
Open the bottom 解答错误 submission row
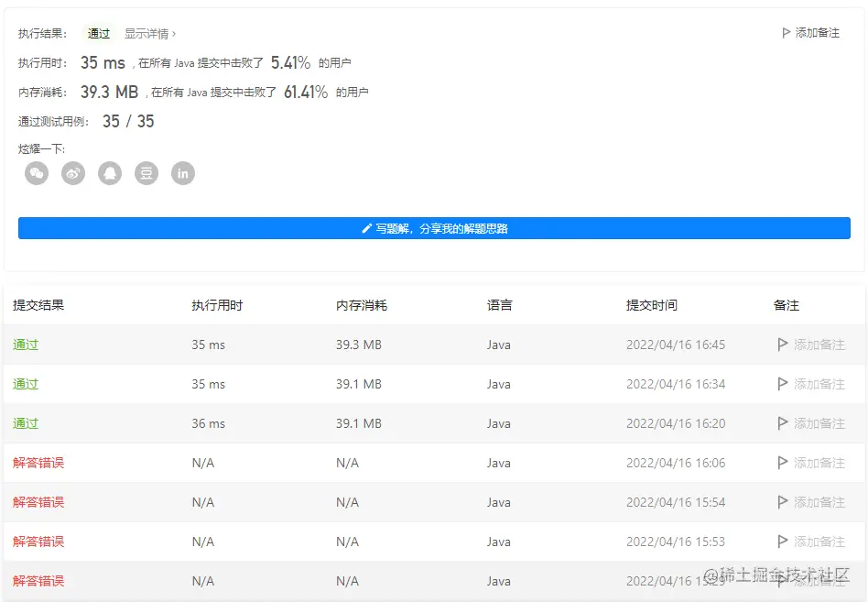[38, 580]
